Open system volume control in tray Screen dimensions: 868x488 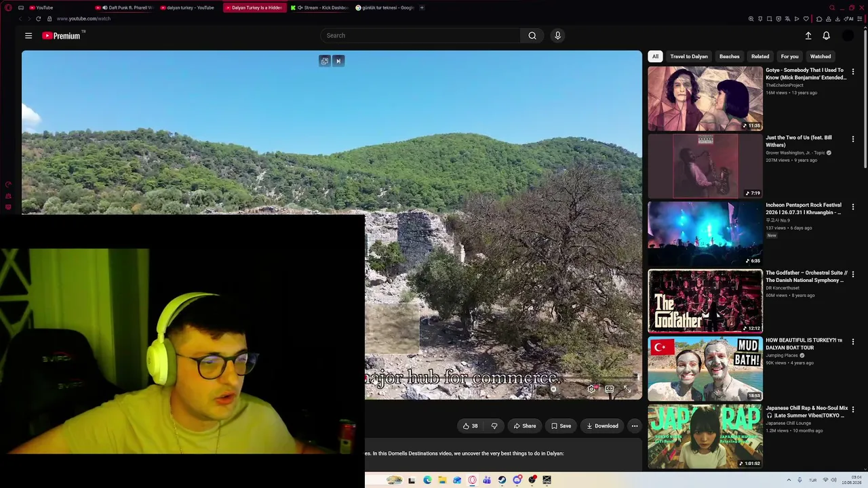tap(834, 481)
